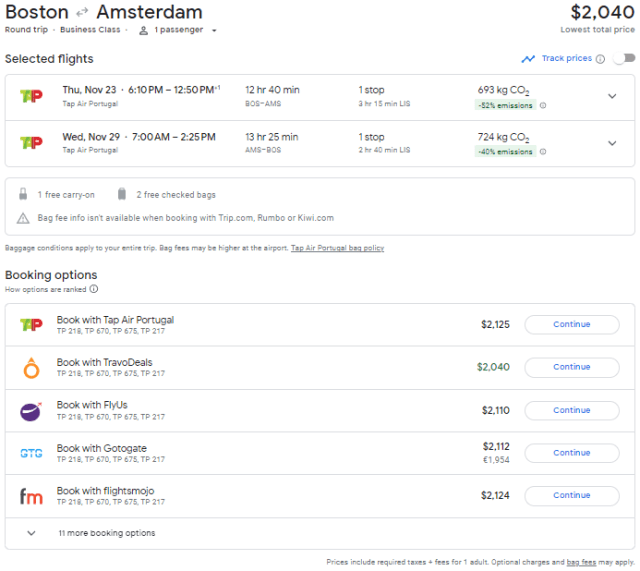
Task: Click Continue for Gotogate booking
Action: coord(571,453)
